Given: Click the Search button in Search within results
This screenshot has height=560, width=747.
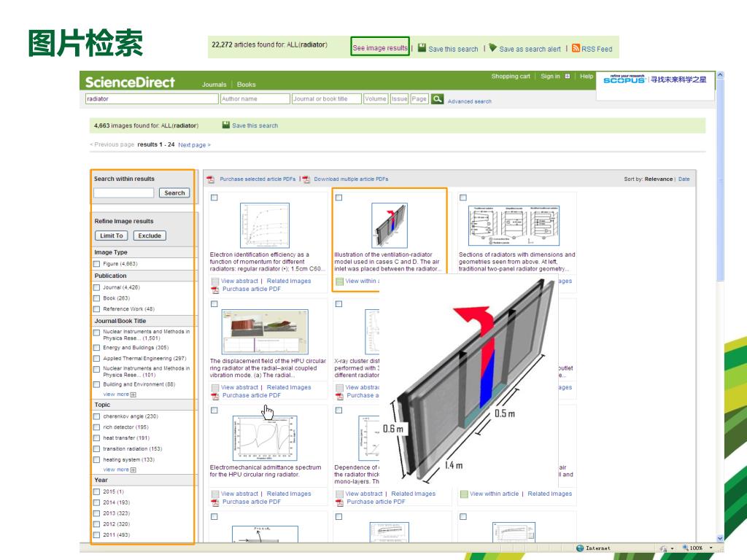Looking at the screenshot, I should 174,192.
